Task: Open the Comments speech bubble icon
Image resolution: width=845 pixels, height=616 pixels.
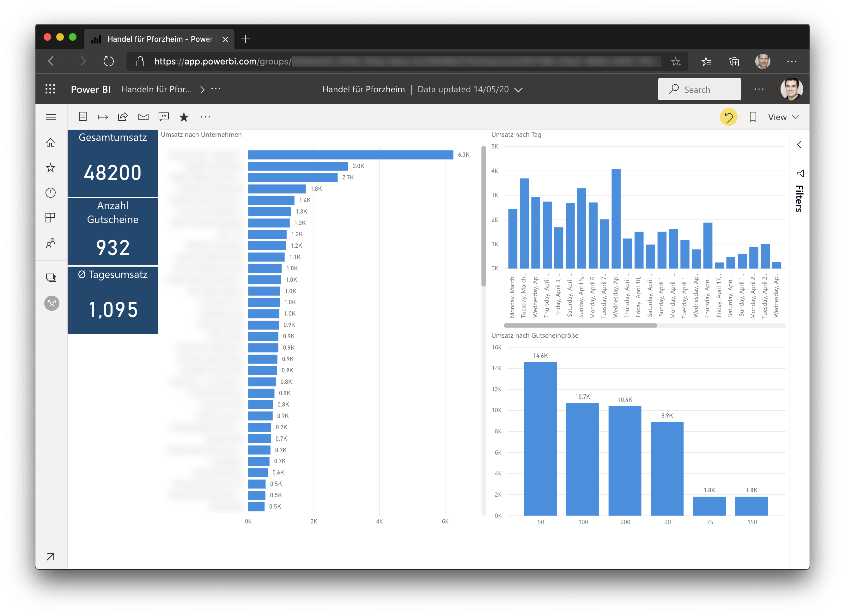Action: point(163,117)
